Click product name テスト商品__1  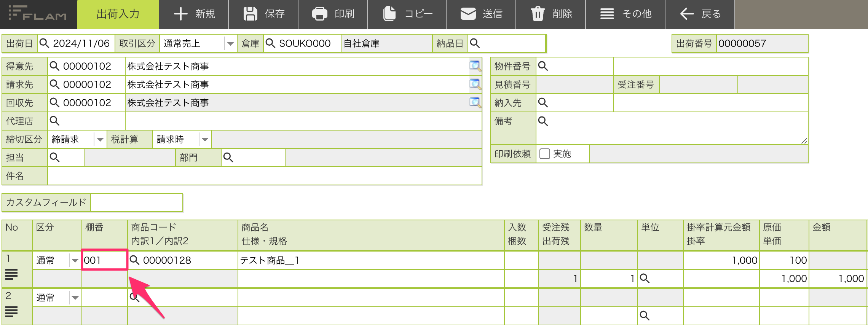(x=270, y=260)
